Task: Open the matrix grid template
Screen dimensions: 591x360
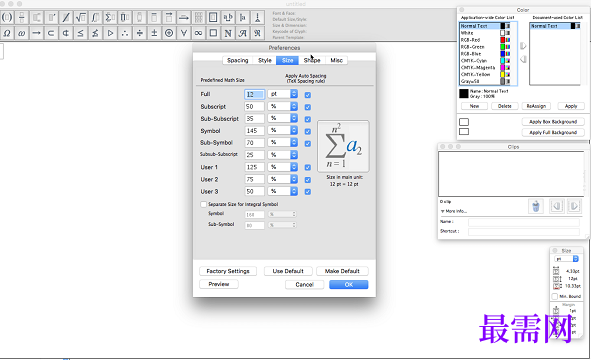Action: [x=198, y=17]
